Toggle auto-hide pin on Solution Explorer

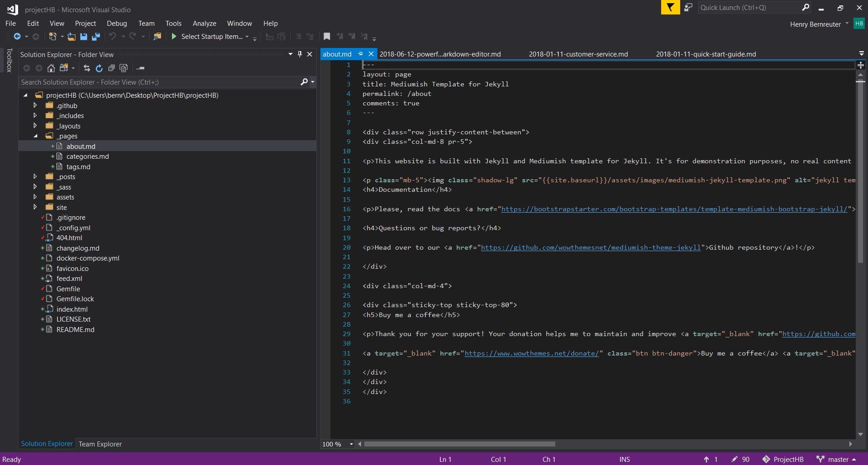pyautogui.click(x=300, y=54)
